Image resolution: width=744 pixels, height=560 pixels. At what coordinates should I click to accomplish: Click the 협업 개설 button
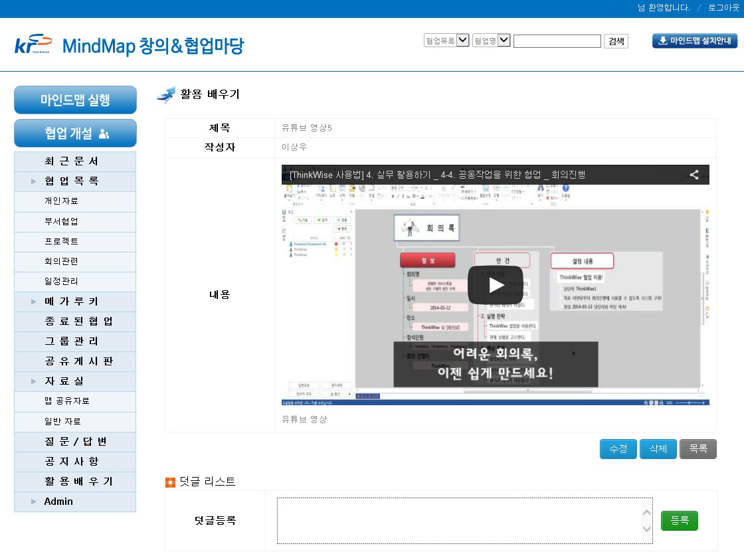76,133
